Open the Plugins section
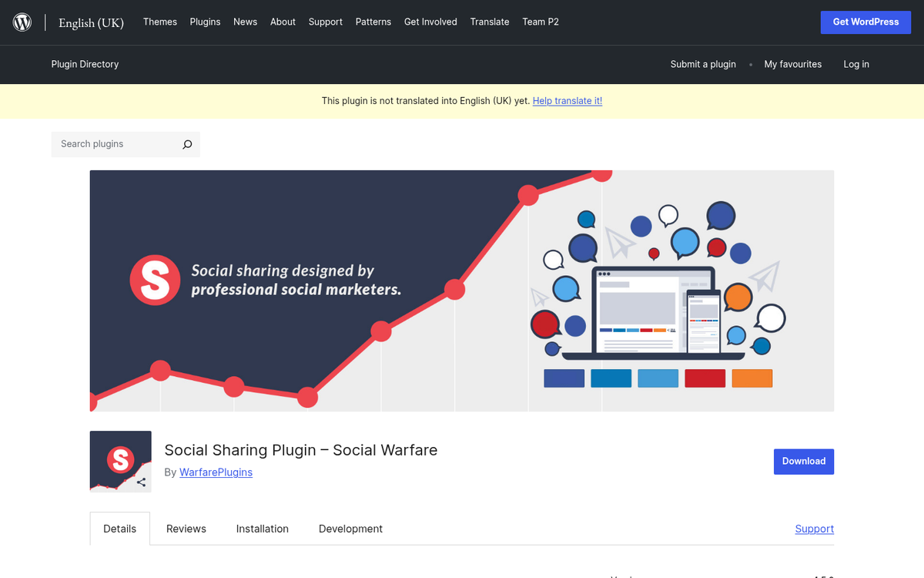The image size is (924, 578). click(x=205, y=22)
